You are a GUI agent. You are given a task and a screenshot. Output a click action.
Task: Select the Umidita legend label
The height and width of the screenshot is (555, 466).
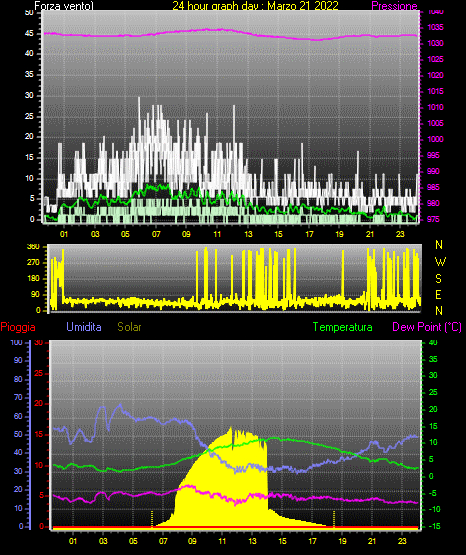tap(84, 327)
